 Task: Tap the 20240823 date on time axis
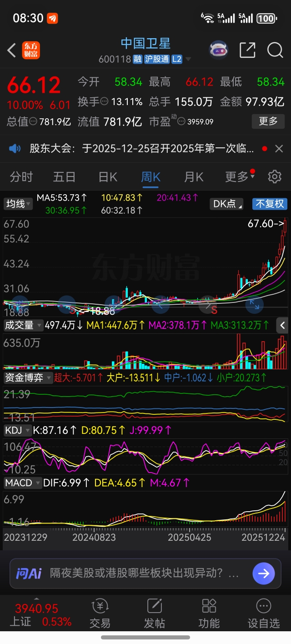coord(94,537)
